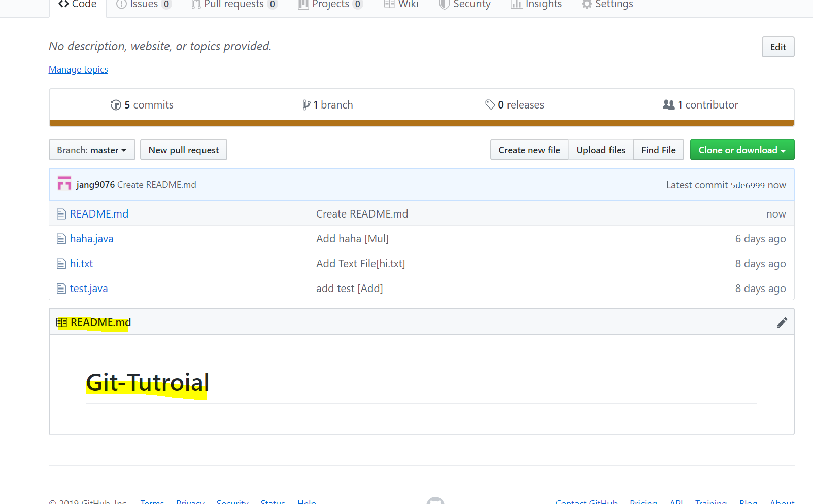
Task: Edit README with the pencil icon
Action: 782,322
